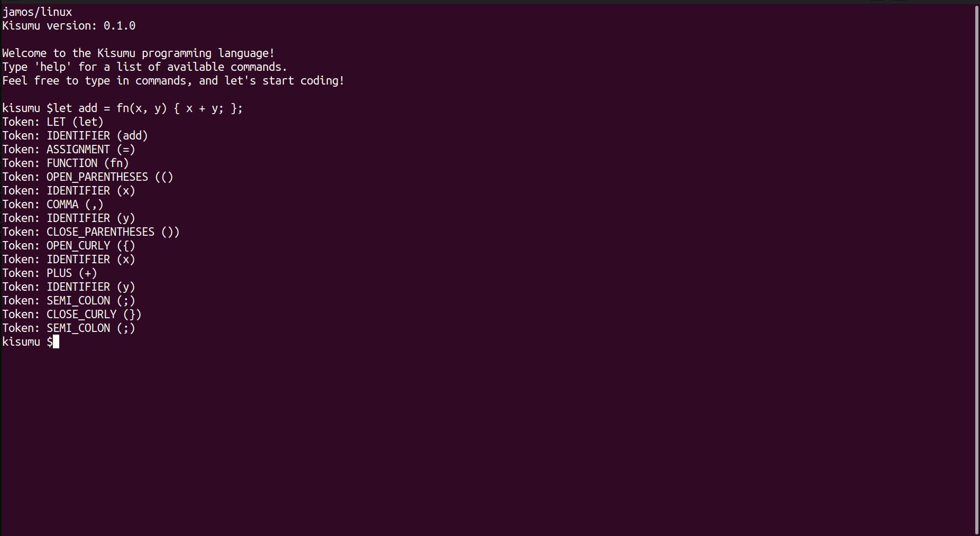Click the 'Token: LET (let)' output line
Image resolution: width=980 pixels, height=536 pixels.
click(x=53, y=122)
